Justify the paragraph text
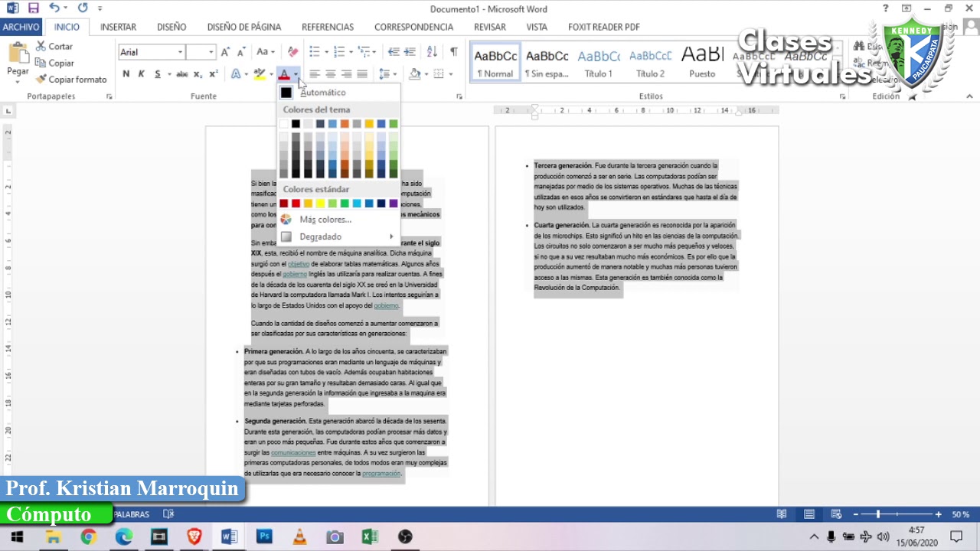 coord(362,74)
